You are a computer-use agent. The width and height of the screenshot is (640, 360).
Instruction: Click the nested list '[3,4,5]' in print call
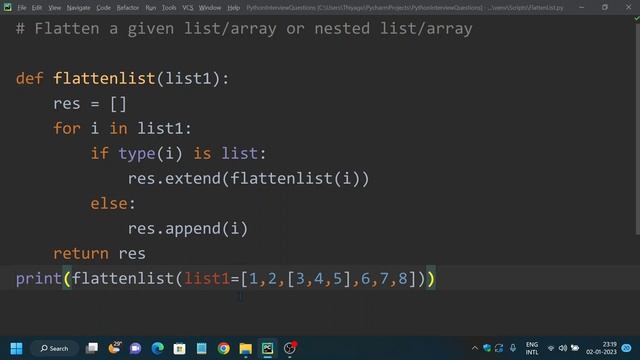click(319, 279)
